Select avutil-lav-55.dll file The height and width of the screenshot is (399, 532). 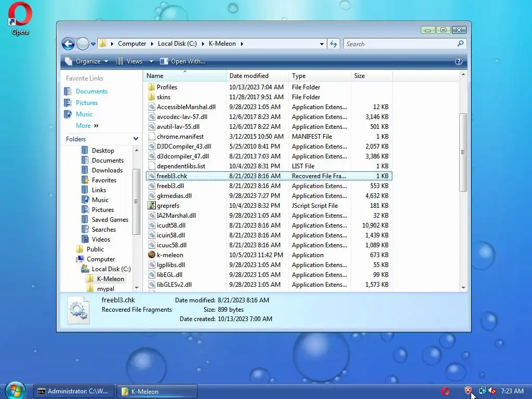pyautogui.click(x=178, y=127)
